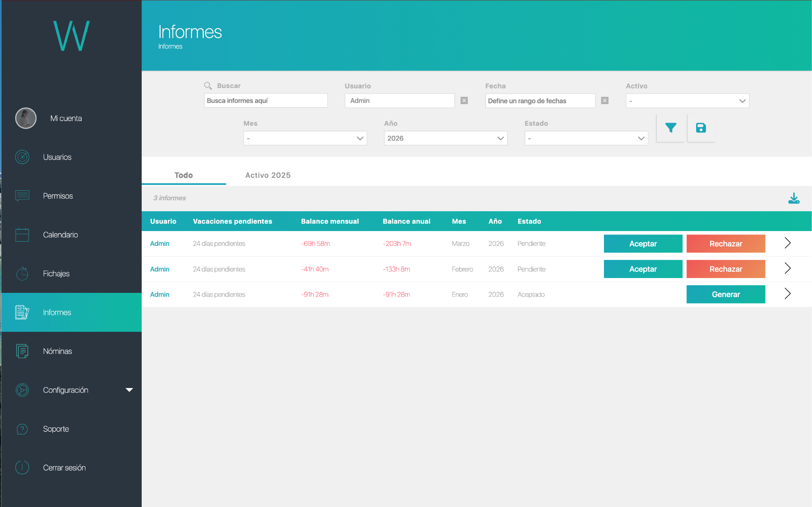Accept the Febrero 2026 report
The width and height of the screenshot is (812, 507).
click(643, 269)
